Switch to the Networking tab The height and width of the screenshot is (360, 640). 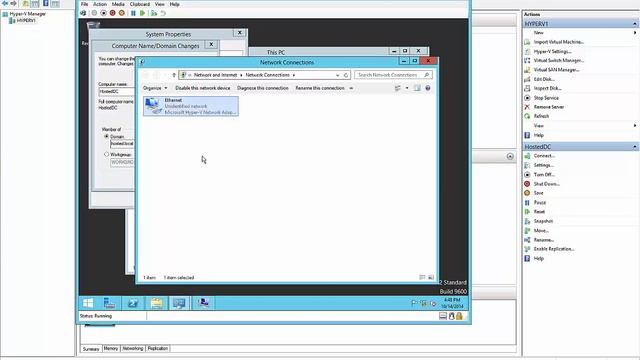133,349
